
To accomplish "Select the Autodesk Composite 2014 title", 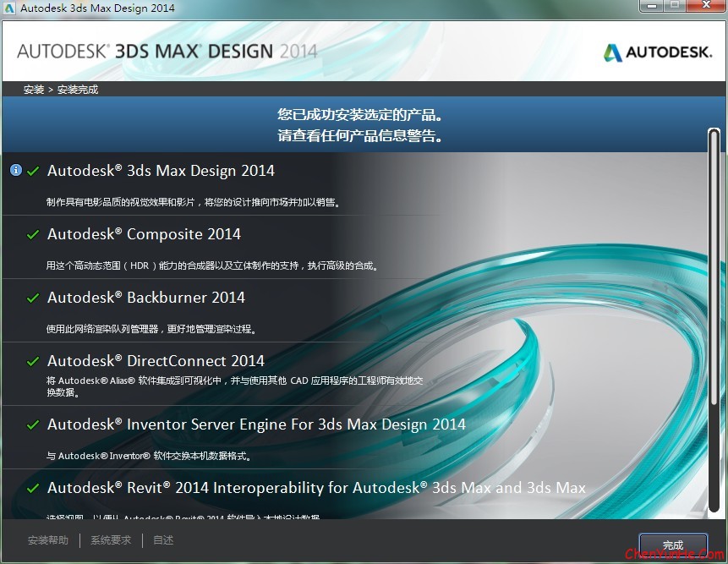I will click(x=144, y=234).
